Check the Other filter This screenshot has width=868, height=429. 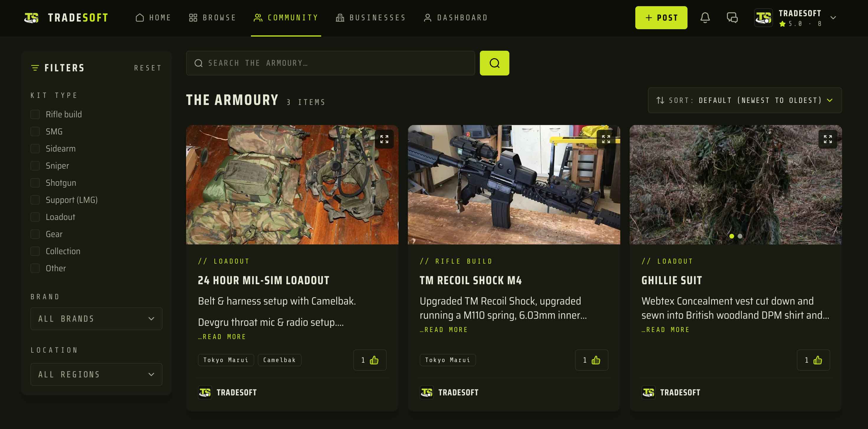pyautogui.click(x=35, y=268)
